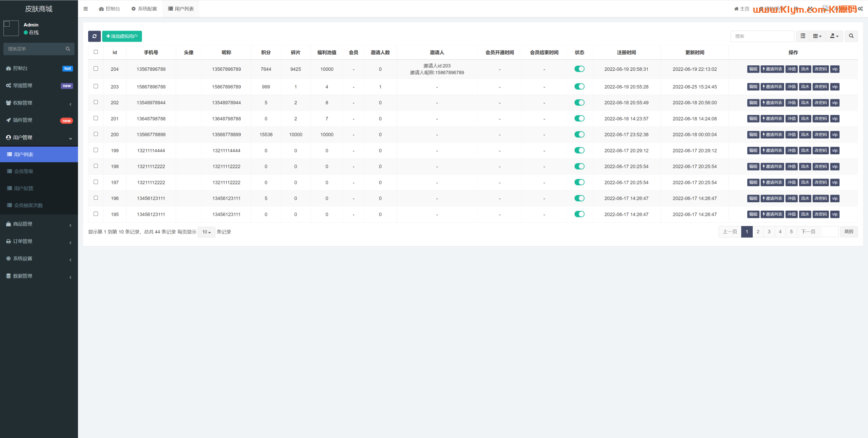Image resolution: width=868 pixels, height=438 pixels.
Task: Open 会员等级 submenu item
Action: pos(39,171)
